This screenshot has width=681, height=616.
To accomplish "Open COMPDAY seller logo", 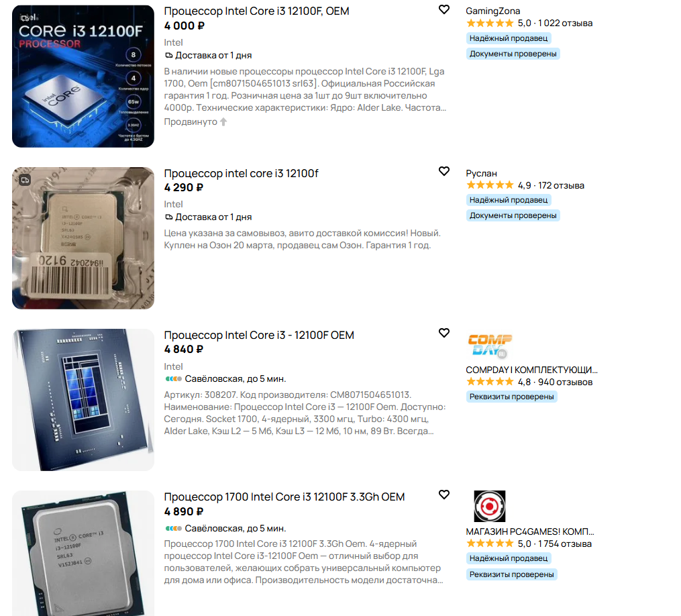I will coord(490,345).
